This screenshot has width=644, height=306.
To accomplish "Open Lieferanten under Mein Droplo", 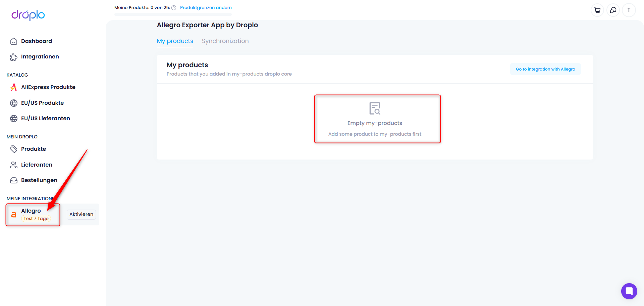I will coord(37,165).
